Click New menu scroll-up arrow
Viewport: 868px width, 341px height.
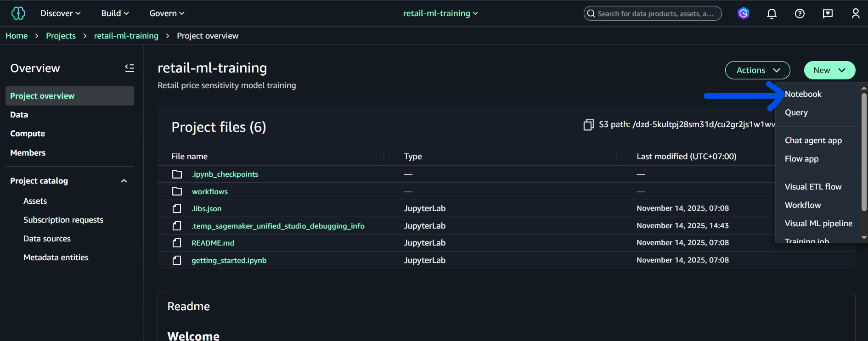pyautogui.click(x=864, y=87)
